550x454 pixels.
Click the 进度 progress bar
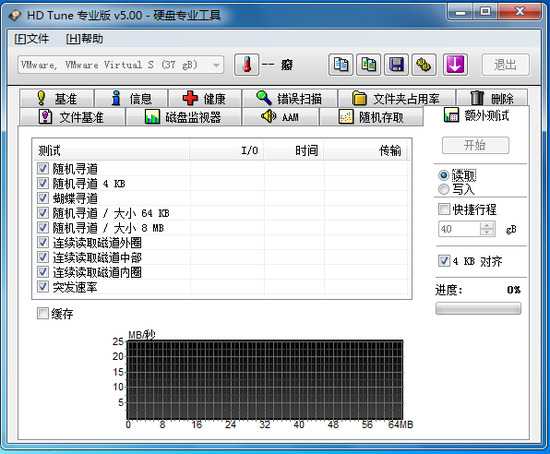pos(478,308)
